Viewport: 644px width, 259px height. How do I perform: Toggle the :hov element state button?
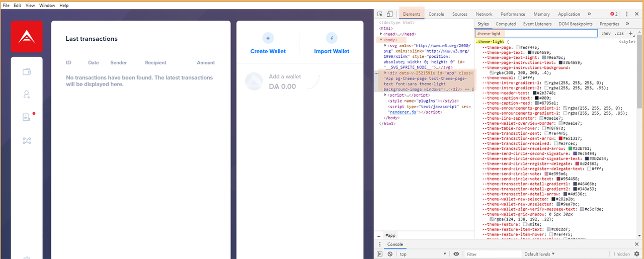click(606, 33)
